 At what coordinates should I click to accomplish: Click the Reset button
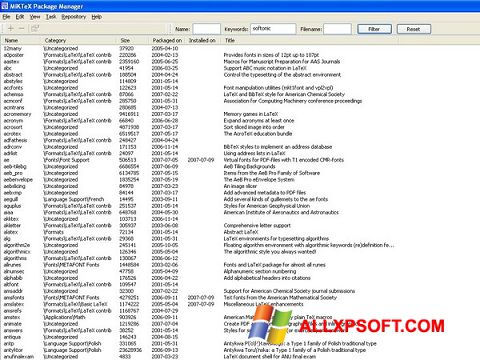[x=413, y=29]
